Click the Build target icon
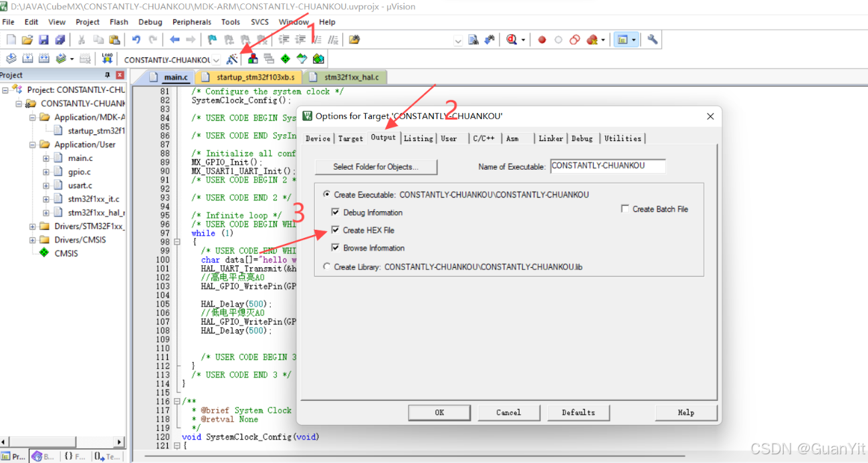This screenshot has height=463, width=868. tap(26, 58)
